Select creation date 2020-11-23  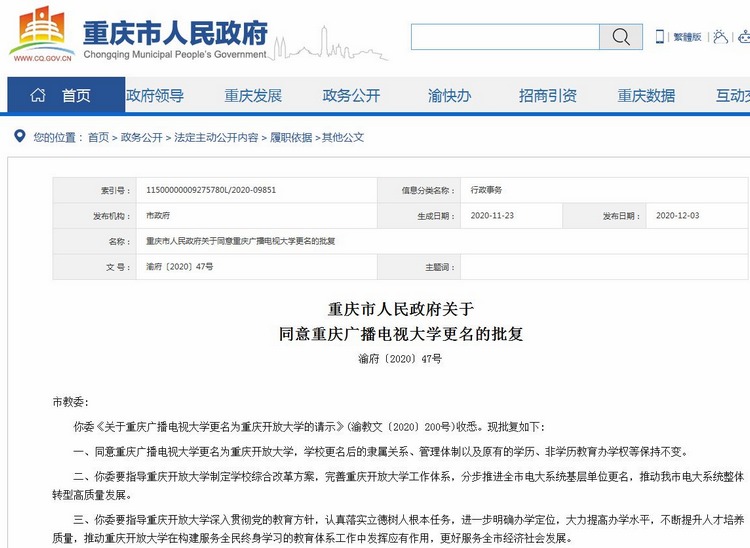pos(492,216)
